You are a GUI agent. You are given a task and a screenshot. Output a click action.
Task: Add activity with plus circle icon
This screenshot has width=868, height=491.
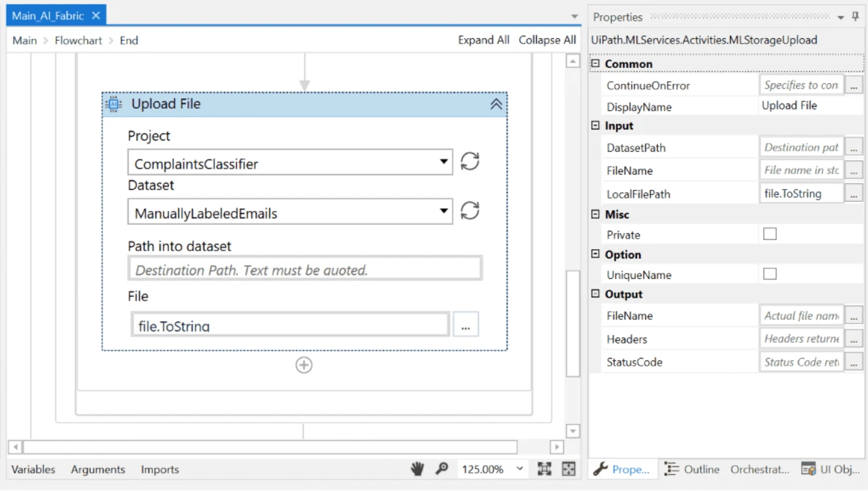[303, 365]
